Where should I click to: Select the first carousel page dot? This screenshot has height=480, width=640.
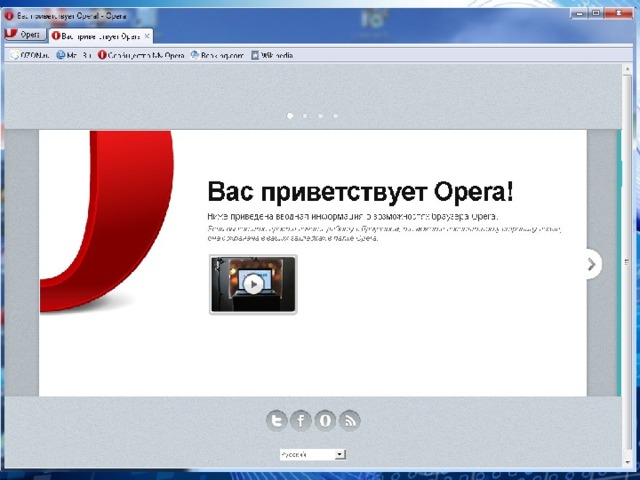tap(290, 116)
